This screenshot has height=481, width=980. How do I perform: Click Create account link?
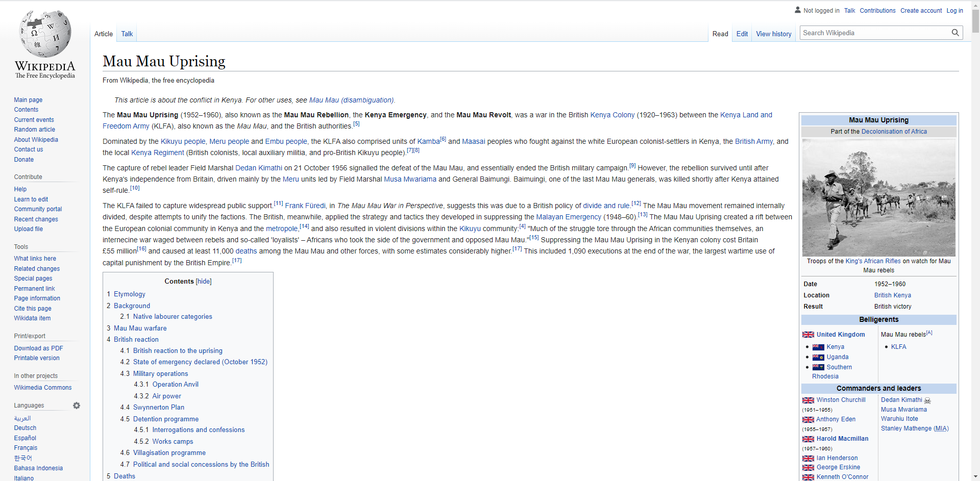tap(921, 11)
